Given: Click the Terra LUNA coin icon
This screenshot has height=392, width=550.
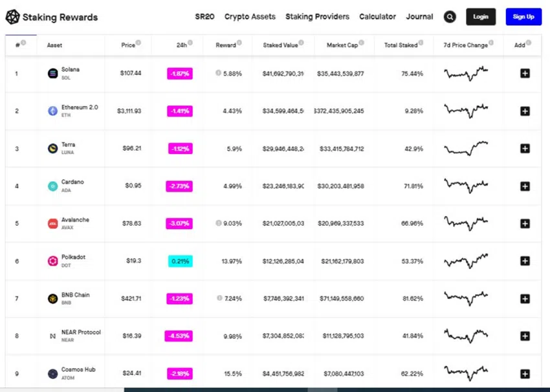Looking at the screenshot, I should [x=52, y=149].
